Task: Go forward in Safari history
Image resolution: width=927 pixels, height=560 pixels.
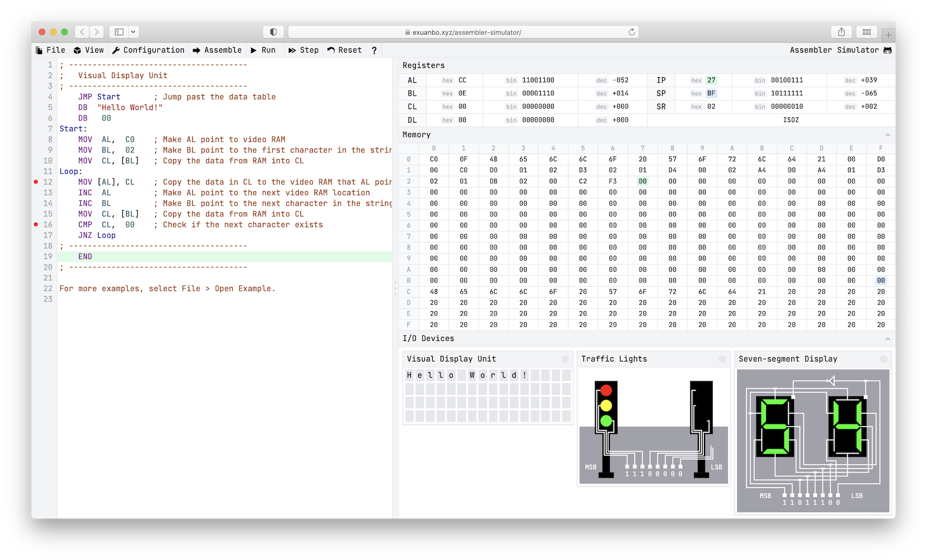Action: pos(97,32)
